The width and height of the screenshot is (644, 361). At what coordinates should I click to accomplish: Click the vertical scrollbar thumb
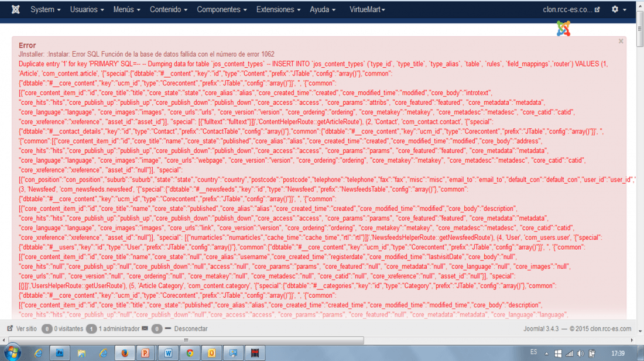coord(639,29)
